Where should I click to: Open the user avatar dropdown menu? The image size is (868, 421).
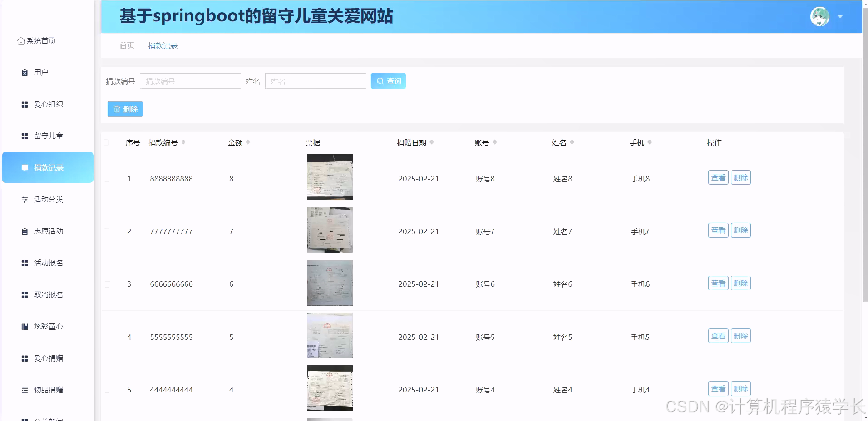[x=840, y=16]
